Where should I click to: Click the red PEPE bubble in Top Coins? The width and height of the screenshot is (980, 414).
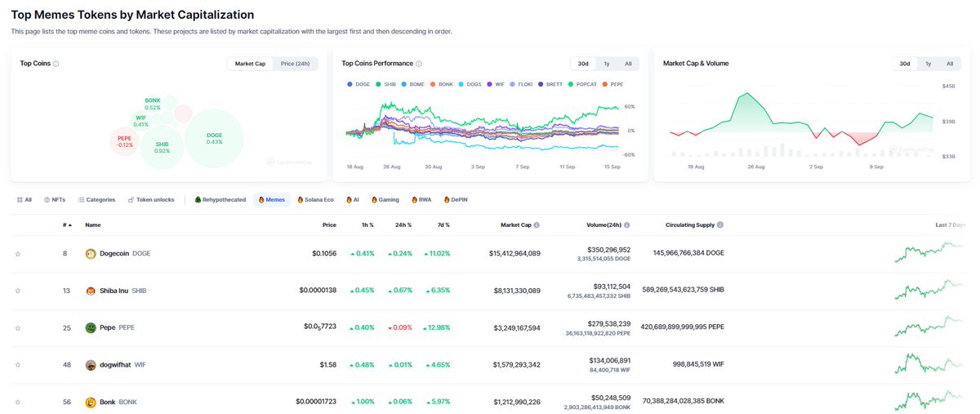pos(125,143)
